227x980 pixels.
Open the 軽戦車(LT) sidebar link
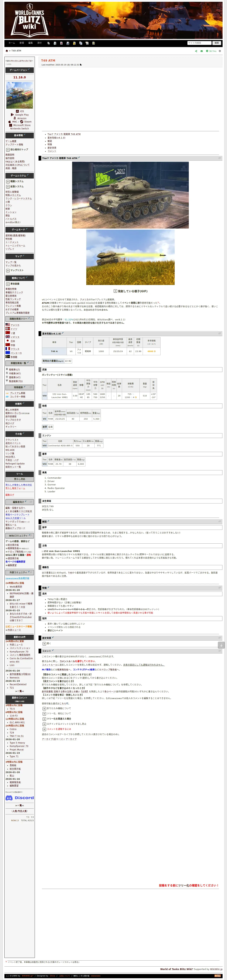(x=14, y=369)
